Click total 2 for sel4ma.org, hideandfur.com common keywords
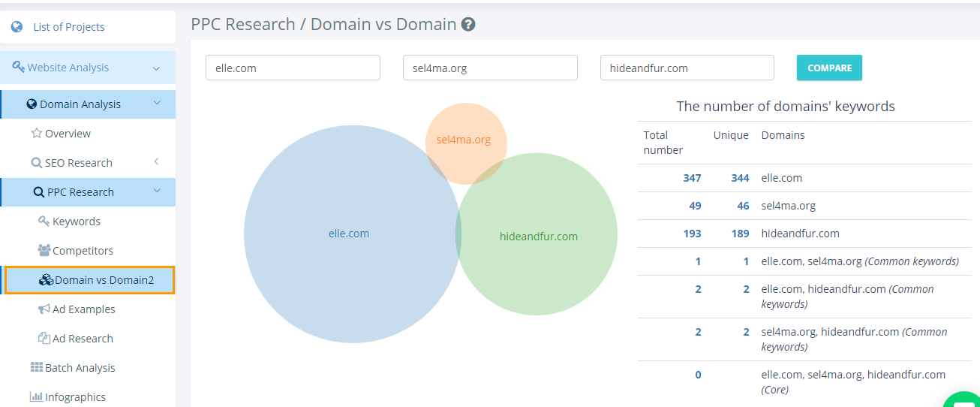This screenshot has height=407, width=980. tap(698, 332)
